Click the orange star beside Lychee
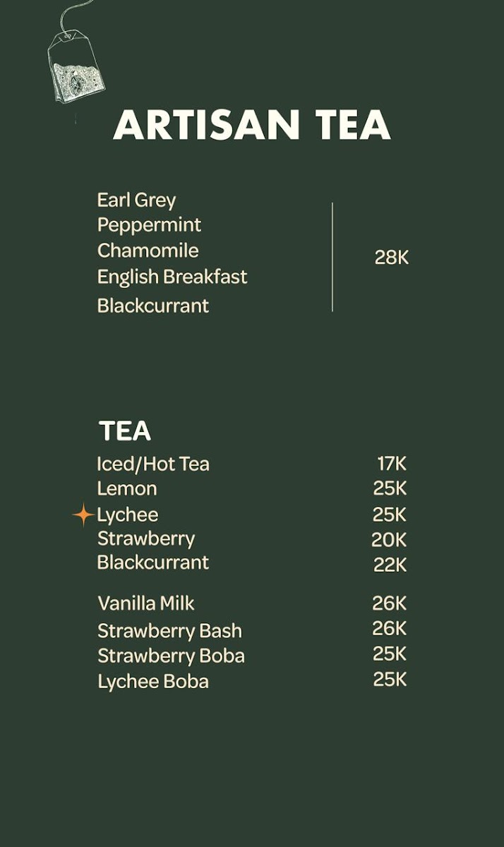Viewport: 504px width, 847px height. pyautogui.click(x=83, y=515)
